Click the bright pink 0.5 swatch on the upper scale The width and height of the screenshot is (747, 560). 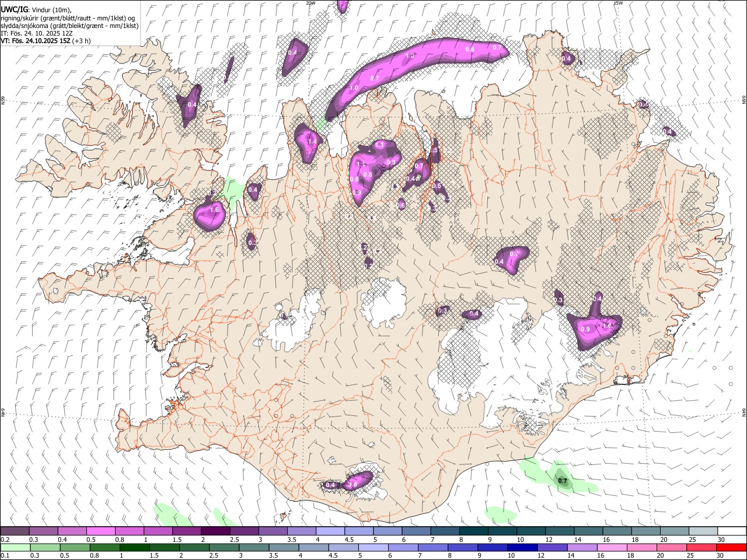tap(100, 531)
